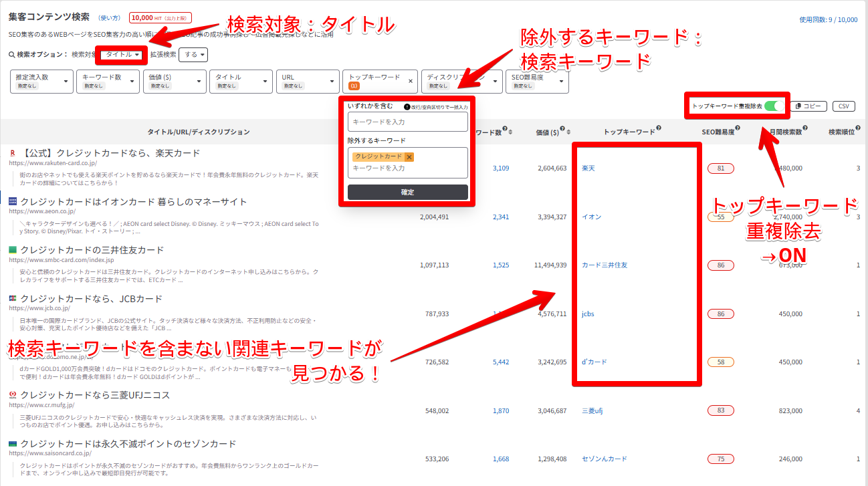Image resolution: width=868 pixels, height=486 pixels.
Task: Open the 拡張検索 する dropdown
Action: click(x=193, y=55)
